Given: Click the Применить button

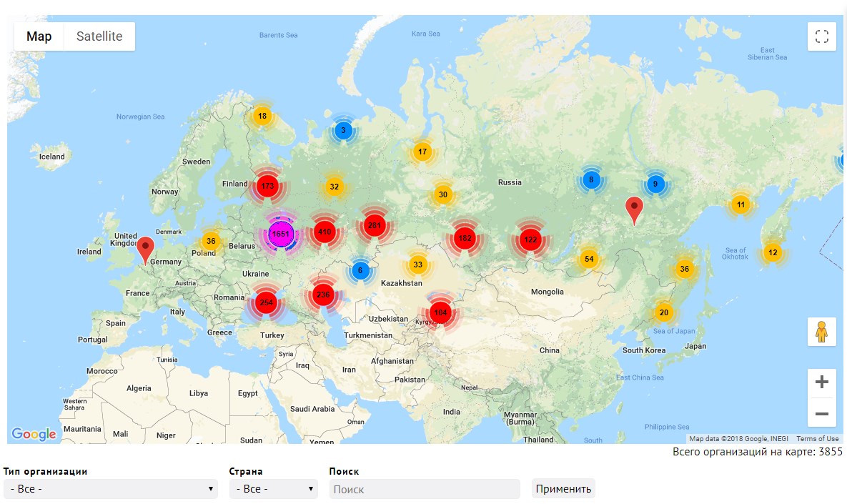Looking at the screenshot, I should [563, 489].
